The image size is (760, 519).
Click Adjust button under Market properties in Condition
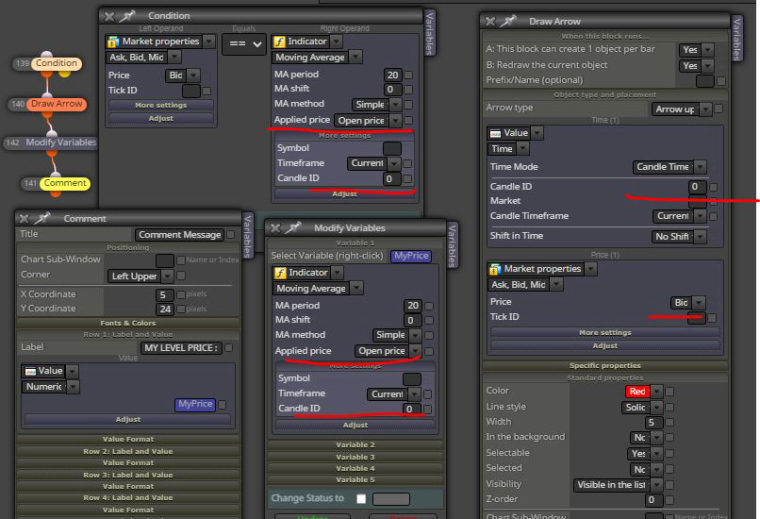pos(161,118)
